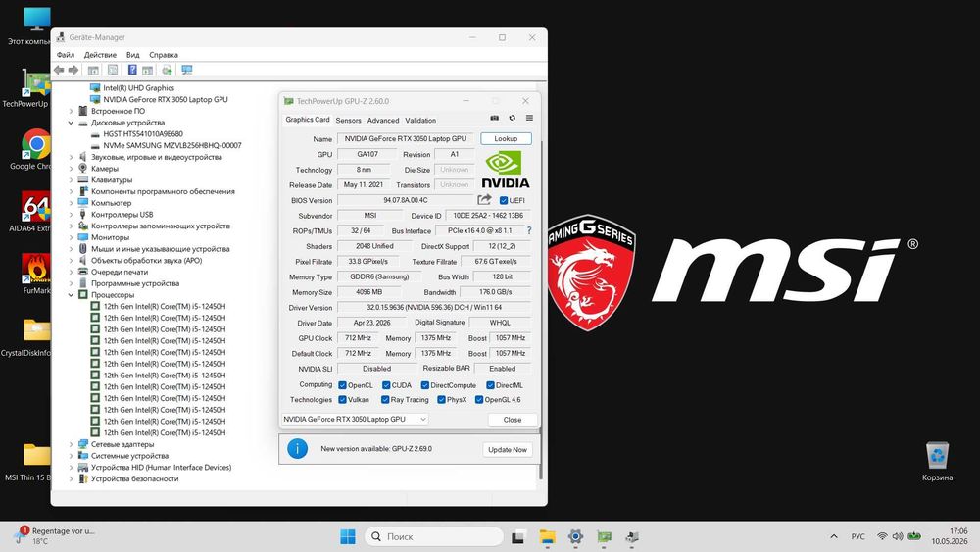Click the Close button in GPU-Z
Image resolution: width=980 pixels, height=552 pixels.
click(x=513, y=420)
